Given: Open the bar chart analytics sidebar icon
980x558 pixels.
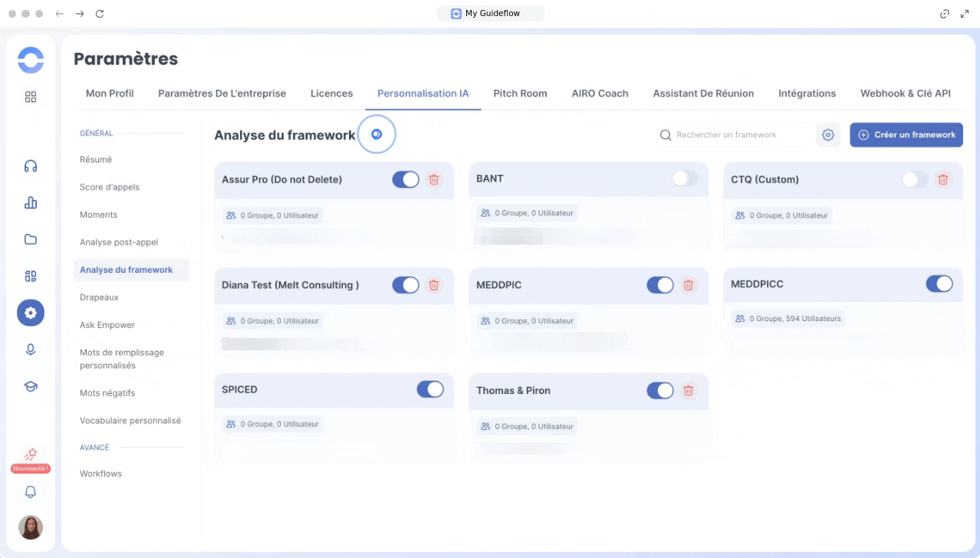Looking at the screenshot, I should click(x=31, y=202).
